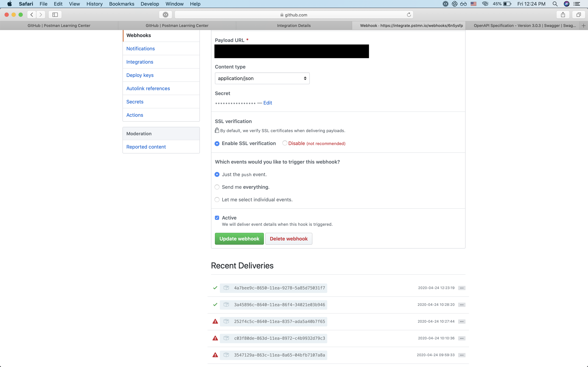
Task: Click the warning icon for delivery 252f4c5c
Action: click(x=215, y=321)
